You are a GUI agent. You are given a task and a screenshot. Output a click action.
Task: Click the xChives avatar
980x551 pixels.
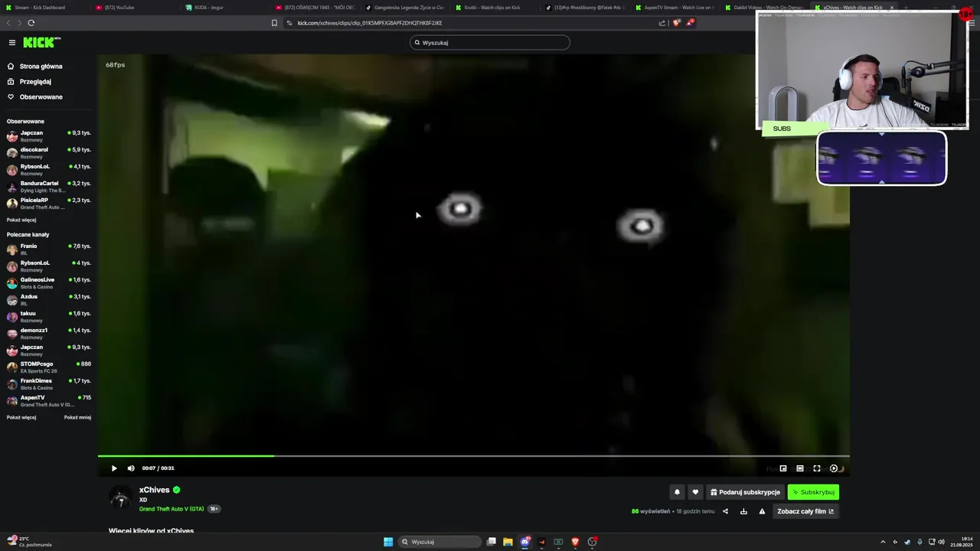tap(120, 497)
